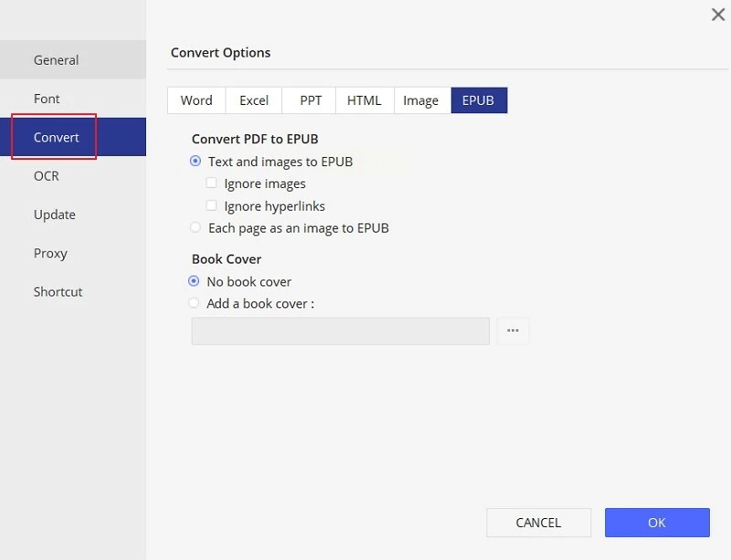Open General settings in sidebar
This screenshot has height=560, width=731.
pos(57,60)
